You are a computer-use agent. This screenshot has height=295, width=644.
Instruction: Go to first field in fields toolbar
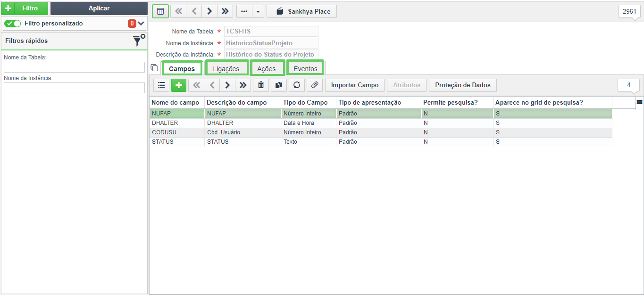(196, 85)
